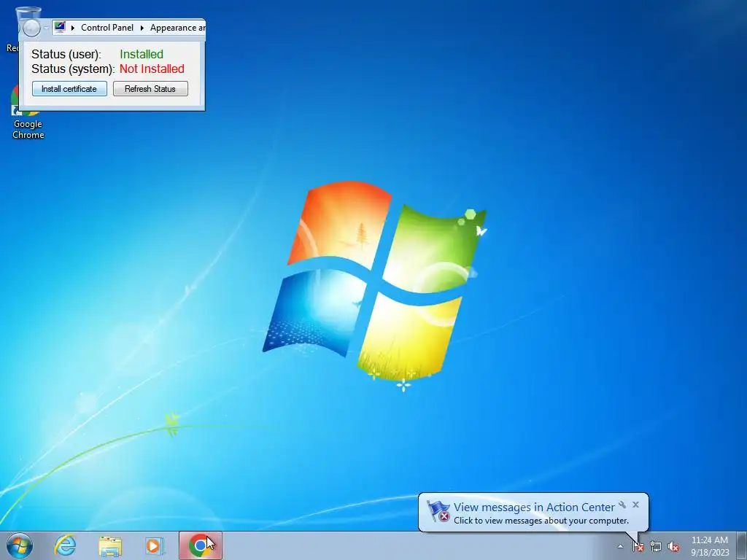Click the green Installed status text
This screenshot has width=747, height=560.
142,54
